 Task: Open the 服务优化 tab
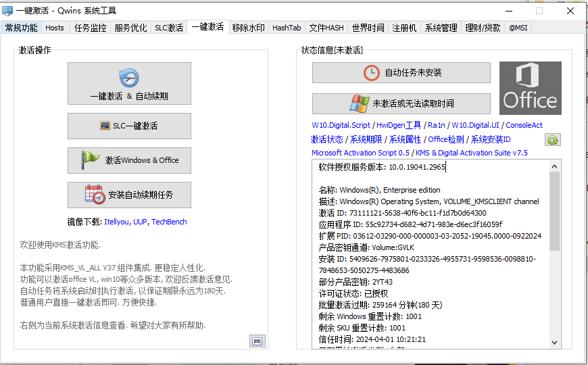(x=130, y=28)
